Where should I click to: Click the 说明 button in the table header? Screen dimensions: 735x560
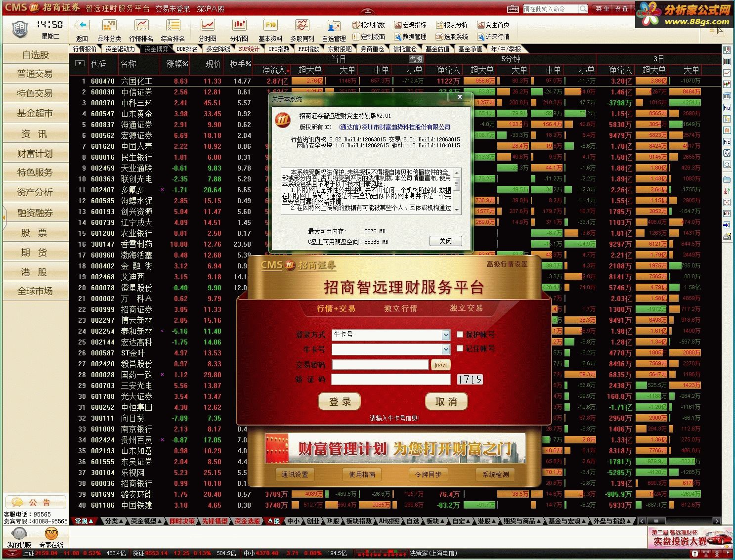click(416, 59)
